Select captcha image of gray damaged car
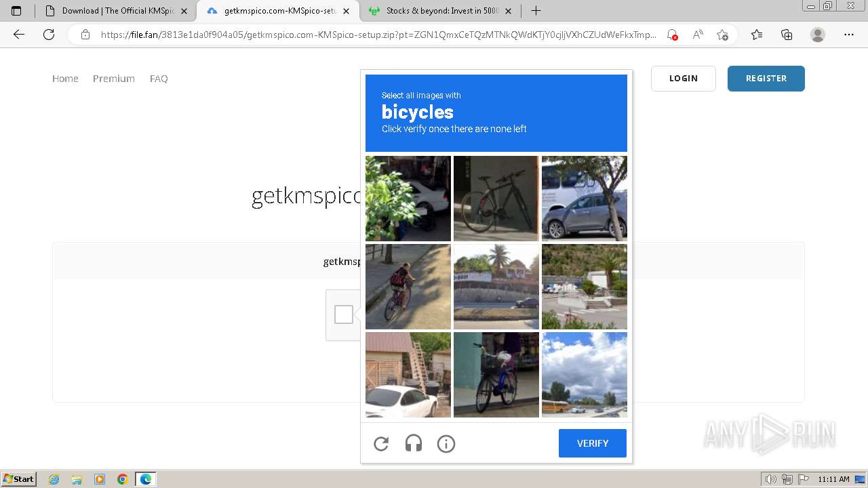 [585, 199]
